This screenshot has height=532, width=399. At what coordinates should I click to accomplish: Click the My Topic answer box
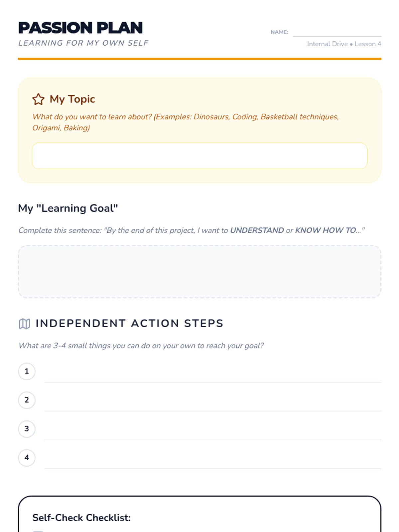pos(199,156)
